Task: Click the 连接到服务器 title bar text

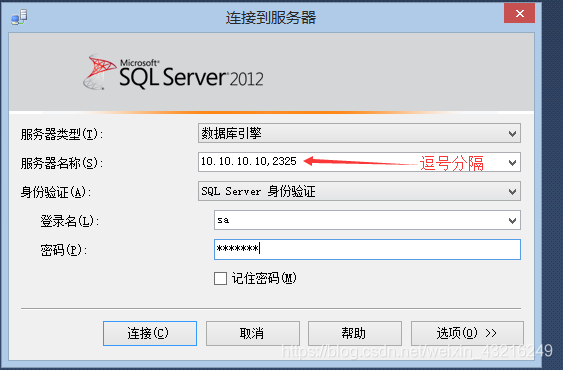Action: point(271,18)
